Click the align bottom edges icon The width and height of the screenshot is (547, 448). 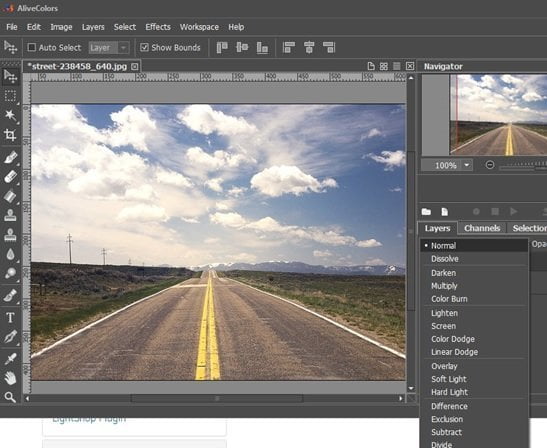262,47
